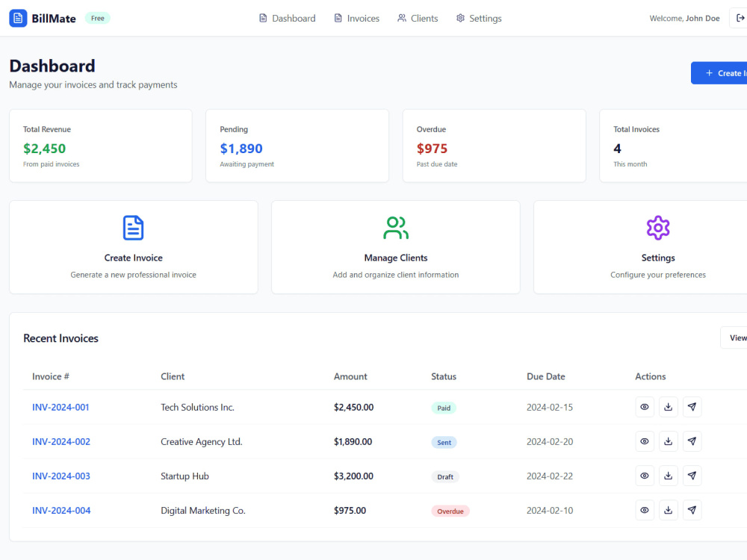
Task: Send invoice INV-2024-002 to Creative Agency
Action: click(692, 441)
